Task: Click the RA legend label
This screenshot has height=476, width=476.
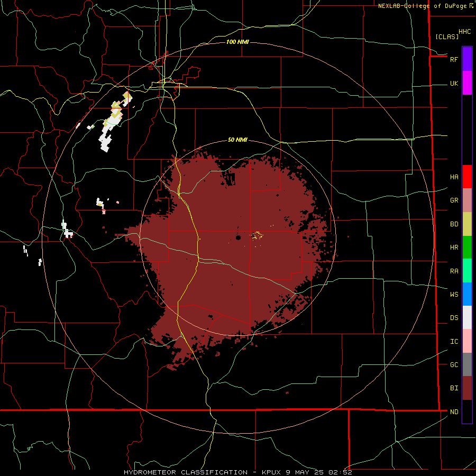Action: pos(454,271)
